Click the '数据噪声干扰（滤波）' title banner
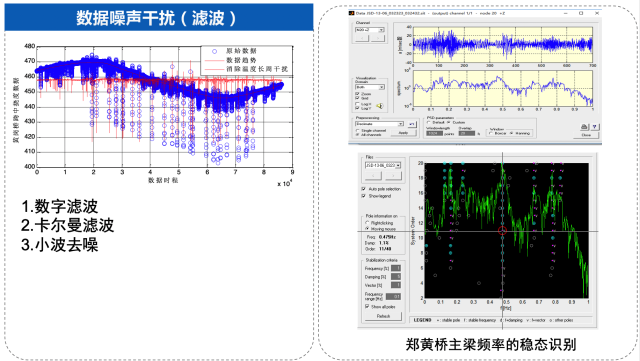 [x=159, y=18]
